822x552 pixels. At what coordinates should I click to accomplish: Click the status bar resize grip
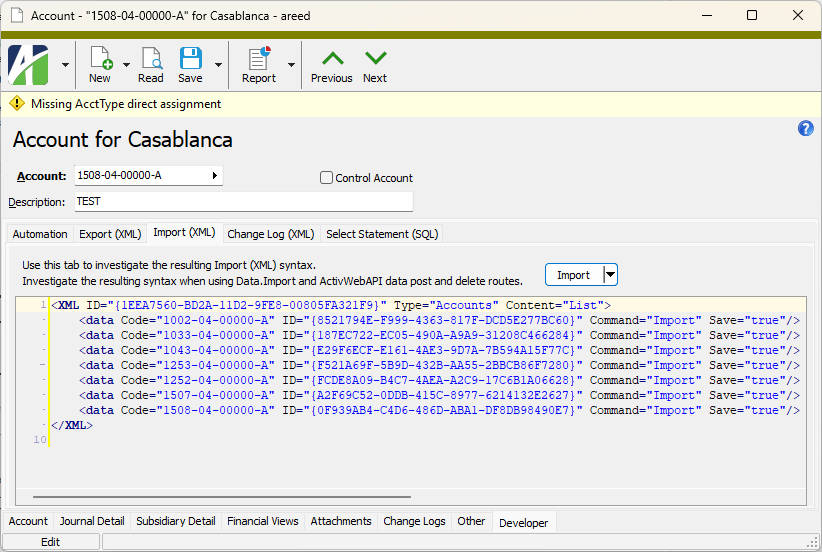(813, 543)
